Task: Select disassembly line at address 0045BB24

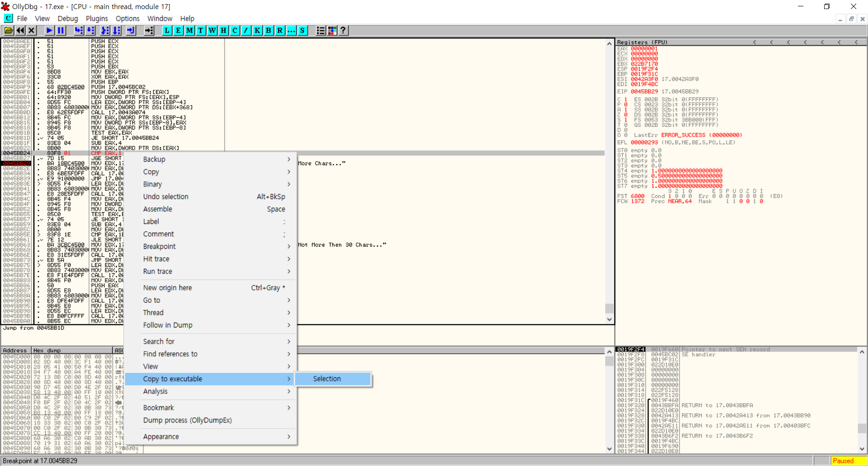Action: 303,153
